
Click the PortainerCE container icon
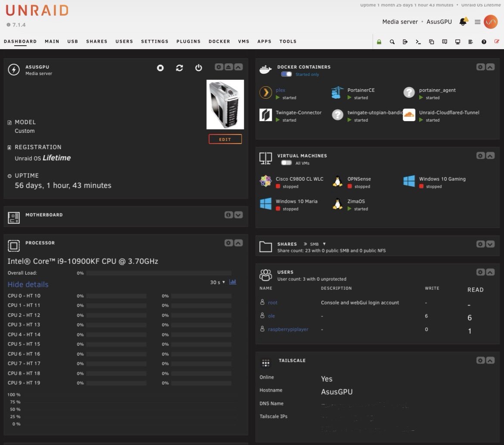337,93
